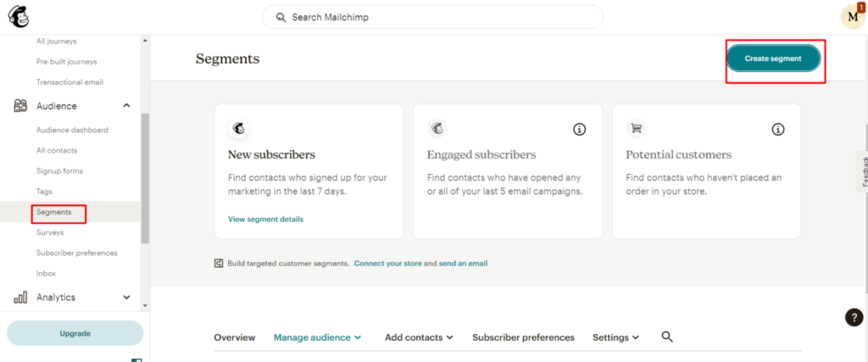The width and height of the screenshot is (868, 362).
Task: Switch to the Overview tab
Action: coord(234,337)
